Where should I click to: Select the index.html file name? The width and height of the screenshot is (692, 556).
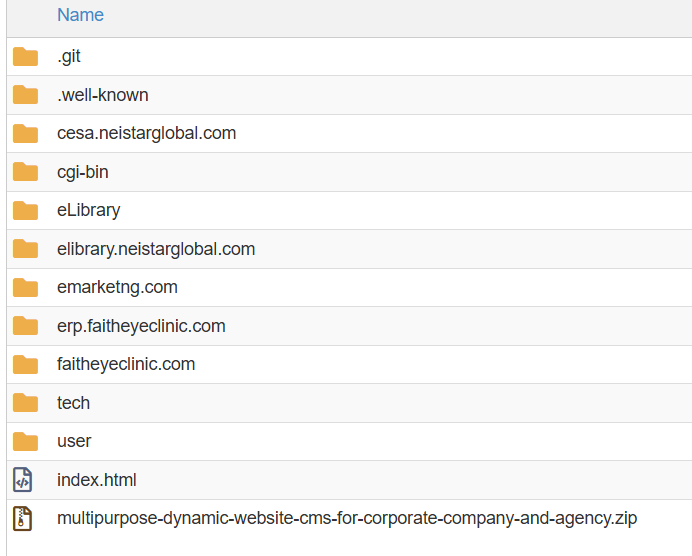(x=97, y=480)
